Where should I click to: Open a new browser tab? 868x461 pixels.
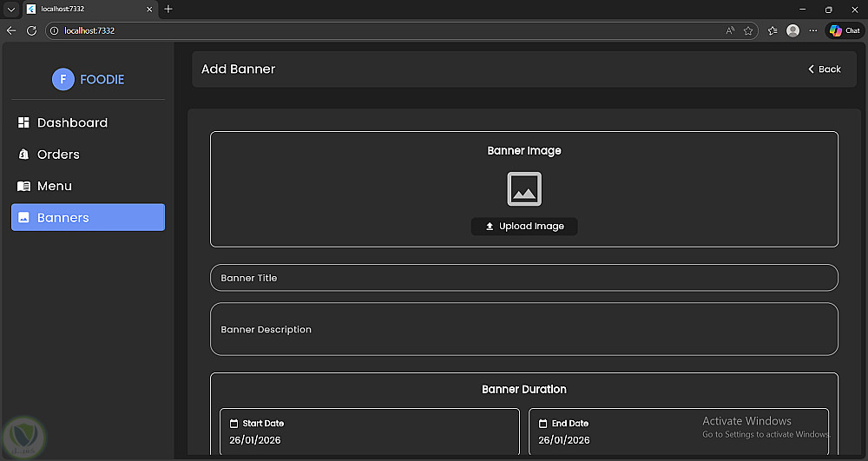168,9
